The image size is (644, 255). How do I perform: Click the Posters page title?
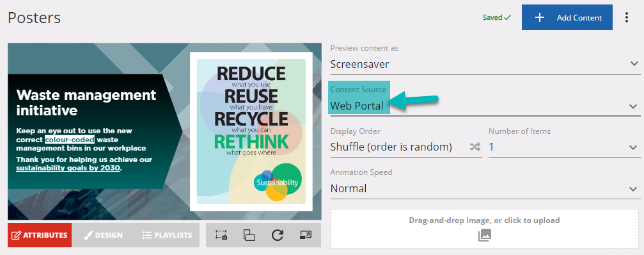pos(34,18)
